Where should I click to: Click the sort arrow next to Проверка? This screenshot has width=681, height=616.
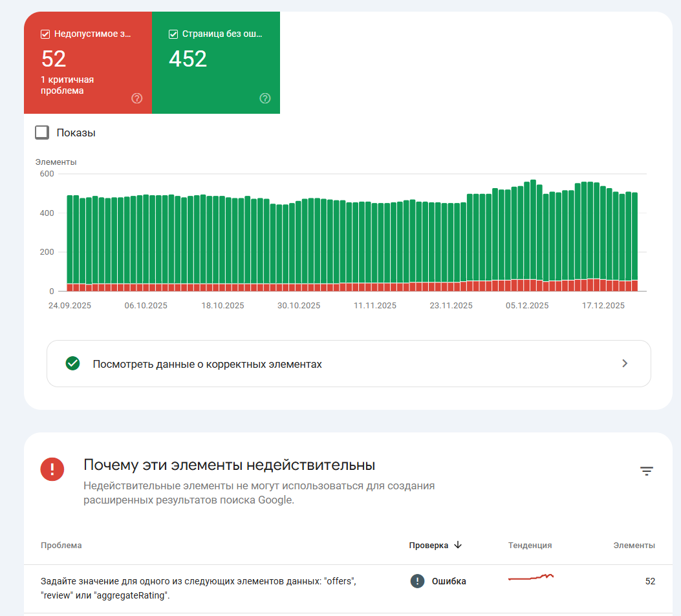click(x=458, y=545)
